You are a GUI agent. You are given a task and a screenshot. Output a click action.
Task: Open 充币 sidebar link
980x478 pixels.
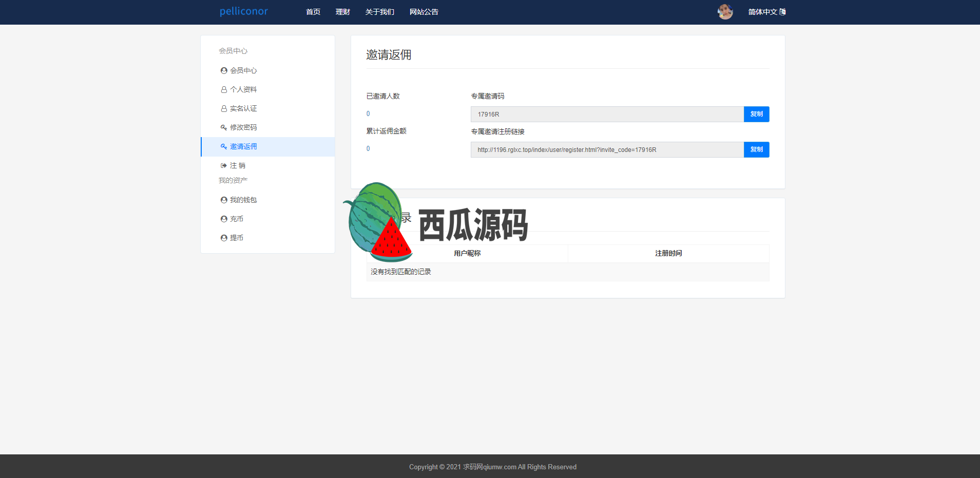(237, 219)
